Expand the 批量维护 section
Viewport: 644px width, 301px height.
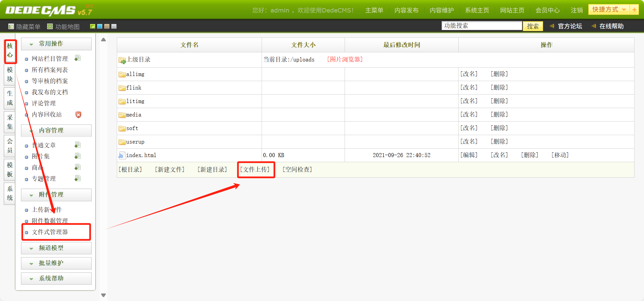[x=56, y=264]
